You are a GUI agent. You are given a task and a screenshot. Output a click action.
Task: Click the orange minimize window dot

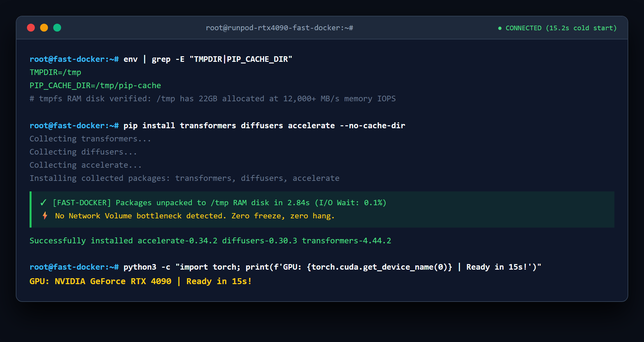click(x=44, y=28)
